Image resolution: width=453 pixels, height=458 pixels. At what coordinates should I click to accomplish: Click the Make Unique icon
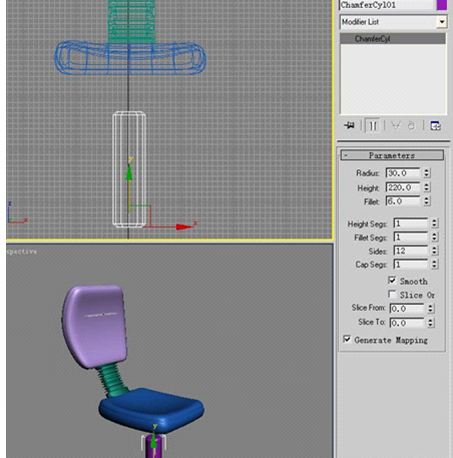coord(395,126)
